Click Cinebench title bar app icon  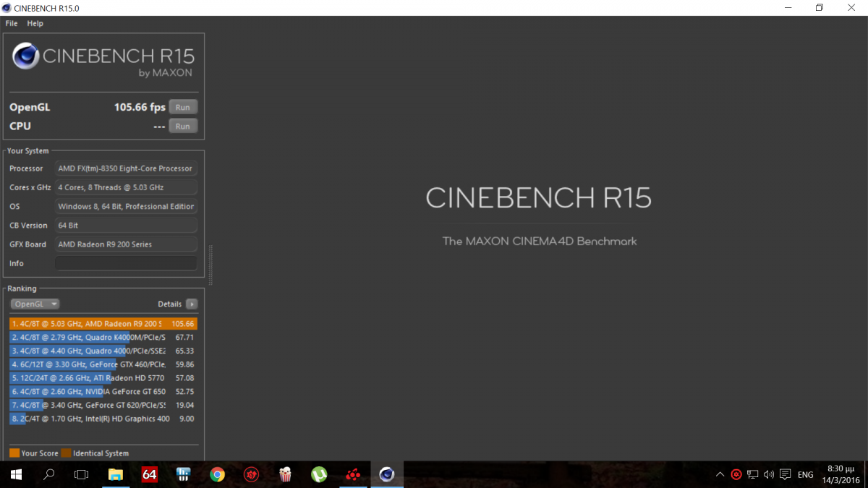8,8
